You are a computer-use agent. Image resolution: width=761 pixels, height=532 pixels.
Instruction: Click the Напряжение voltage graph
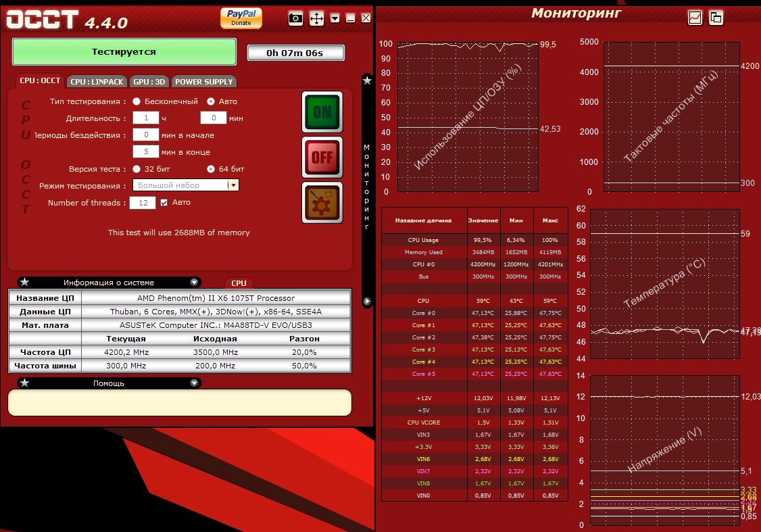click(665, 450)
